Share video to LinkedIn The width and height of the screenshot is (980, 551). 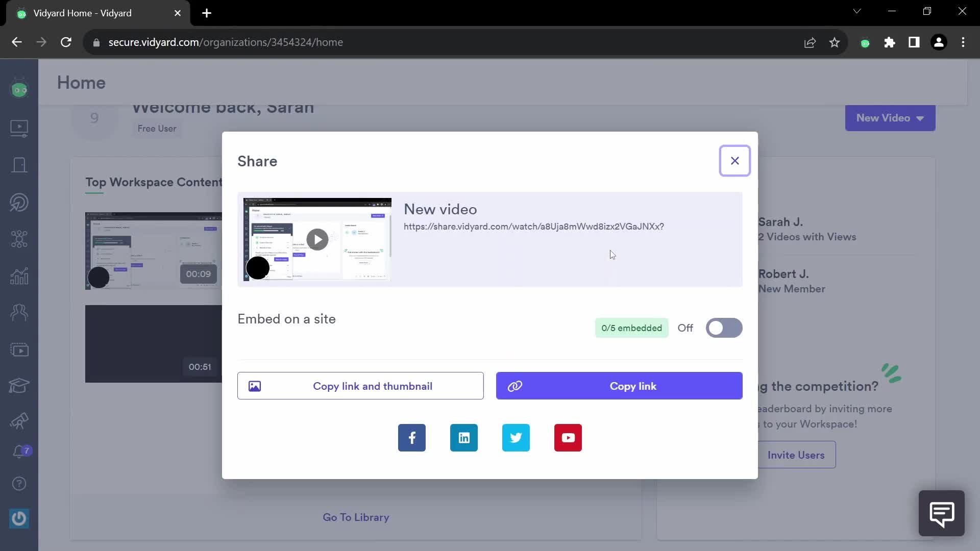coord(463,438)
